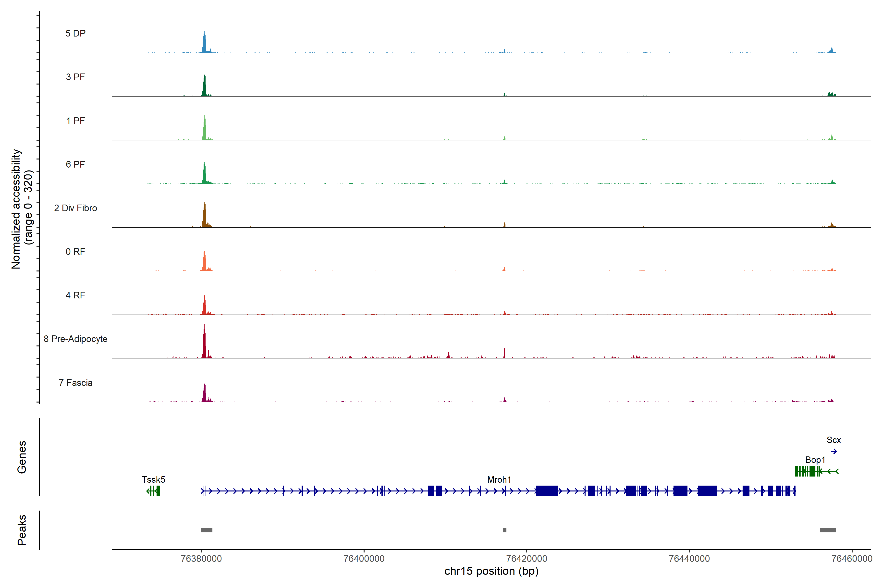Viewport: 882px width, 588px height.
Task: Click the small middle gray peak marker
Action: pos(504,530)
